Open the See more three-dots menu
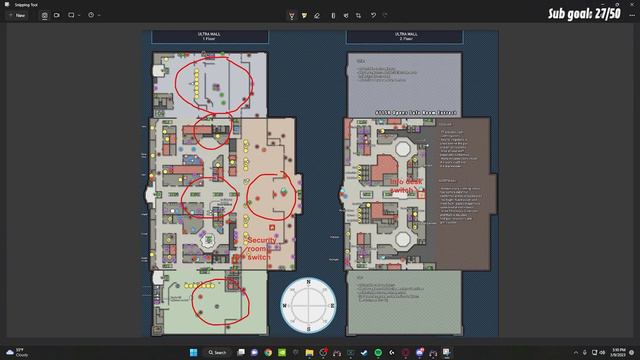Viewport: 640px width, 360px height. tap(632, 15)
